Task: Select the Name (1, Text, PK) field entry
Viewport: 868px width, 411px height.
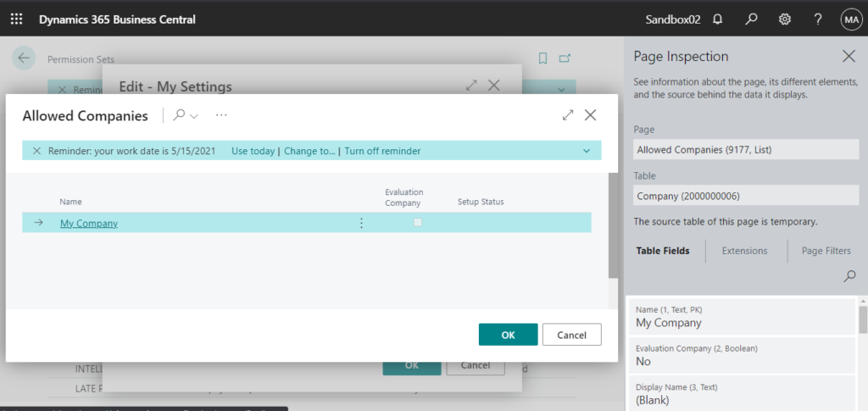Action: [x=742, y=317]
